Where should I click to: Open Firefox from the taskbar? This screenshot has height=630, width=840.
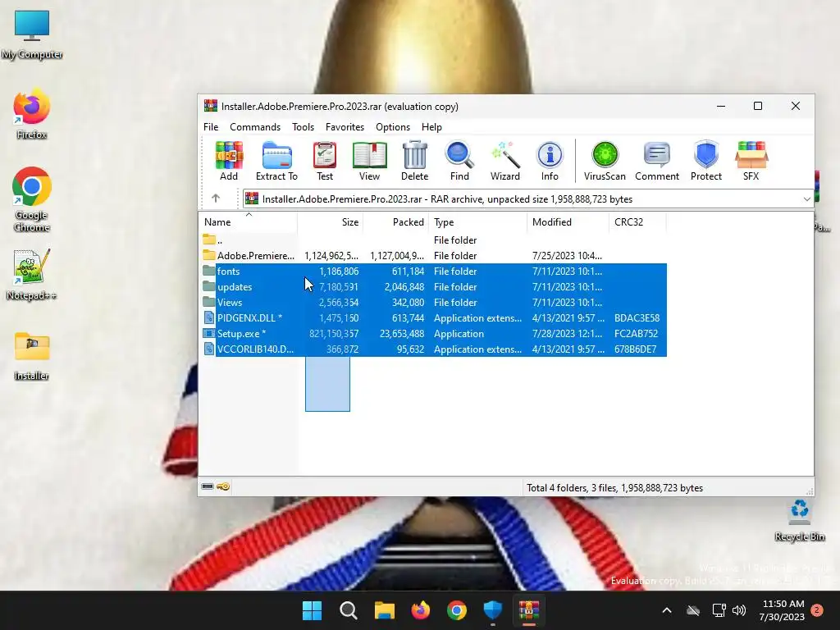coord(421,610)
